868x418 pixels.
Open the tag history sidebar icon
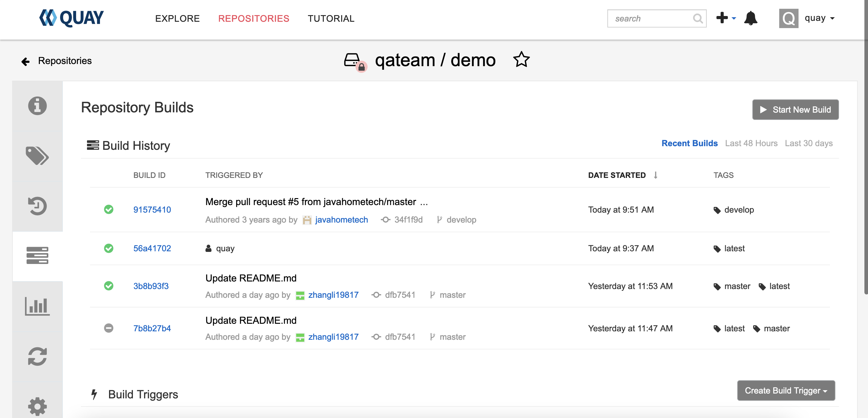pyautogui.click(x=37, y=206)
